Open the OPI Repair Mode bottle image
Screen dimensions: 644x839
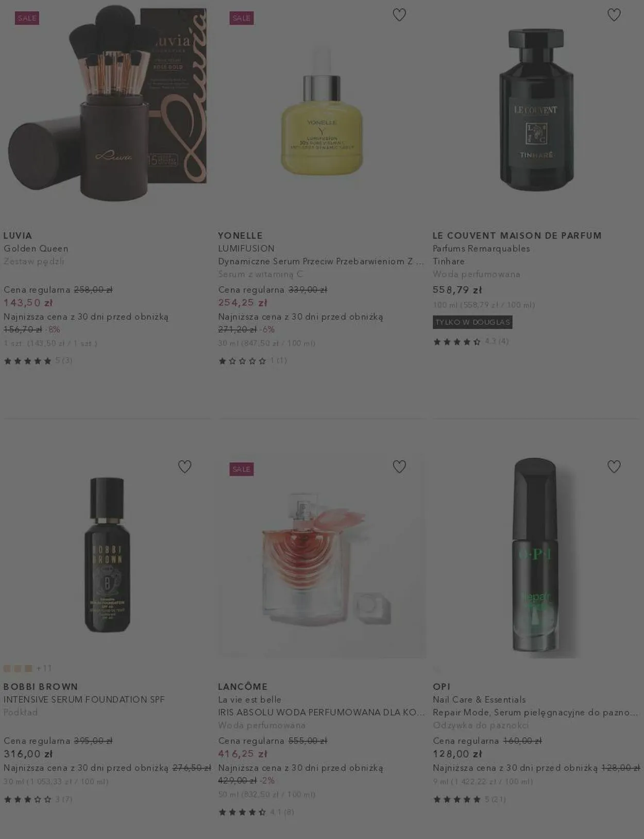pos(535,555)
